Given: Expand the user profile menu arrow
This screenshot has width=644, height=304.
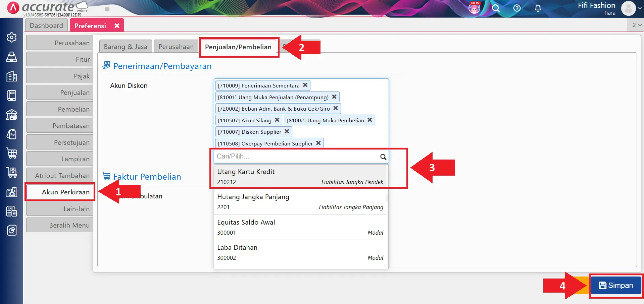Looking at the screenshot, I should point(640,9).
